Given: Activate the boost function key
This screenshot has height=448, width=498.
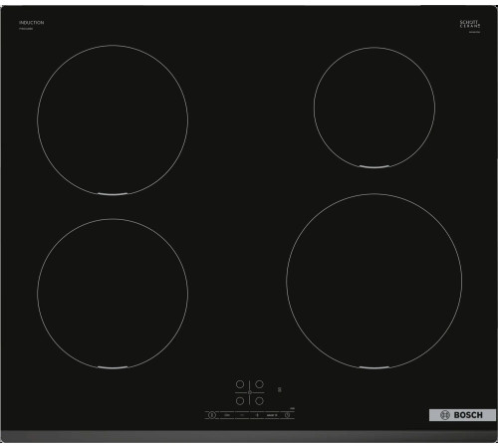Looking at the screenshot, I should pyautogui.click(x=272, y=415).
